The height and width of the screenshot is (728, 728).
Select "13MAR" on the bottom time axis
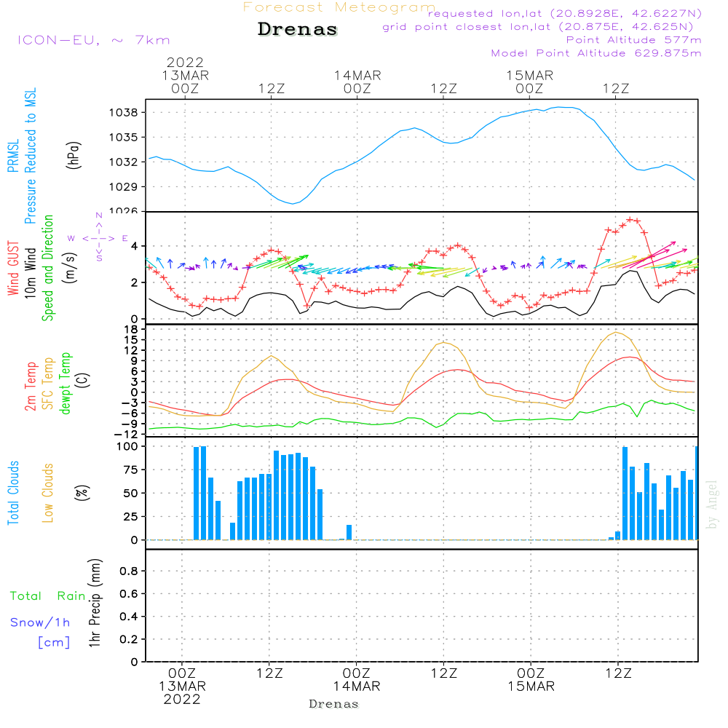coord(182,686)
